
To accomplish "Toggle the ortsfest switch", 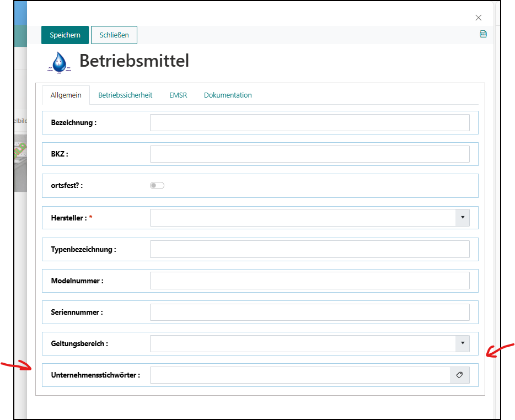I will tap(157, 186).
